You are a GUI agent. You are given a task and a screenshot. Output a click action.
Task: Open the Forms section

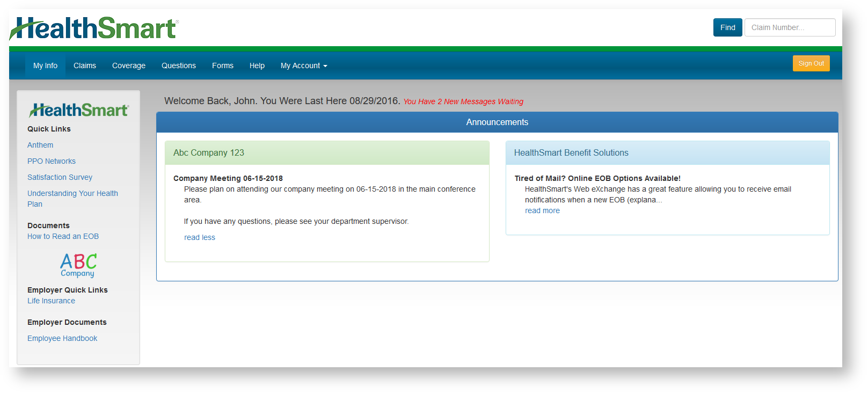pyautogui.click(x=223, y=65)
